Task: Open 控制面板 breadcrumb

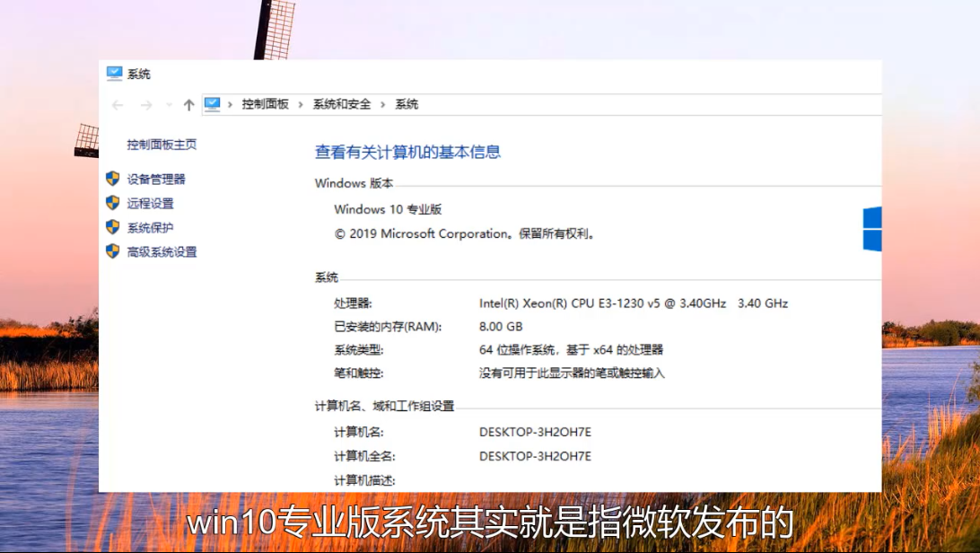Action: (x=266, y=104)
